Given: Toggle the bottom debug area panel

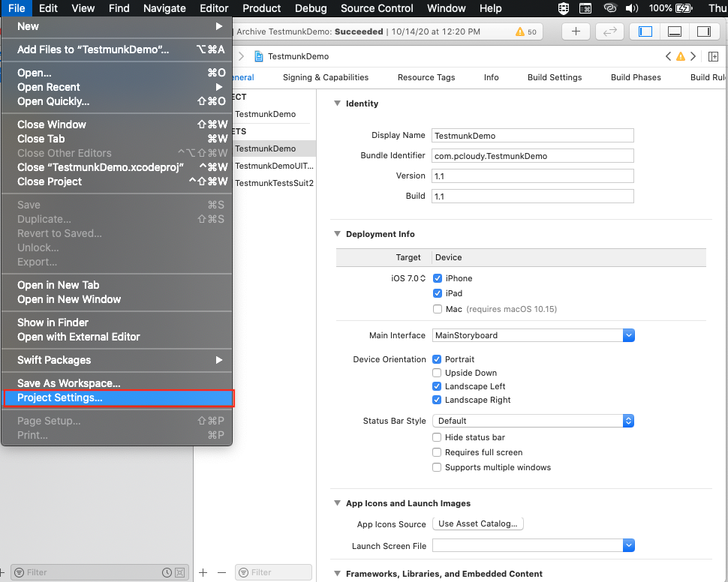Looking at the screenshot, I should pyautogui.click(x=675, y=31).
